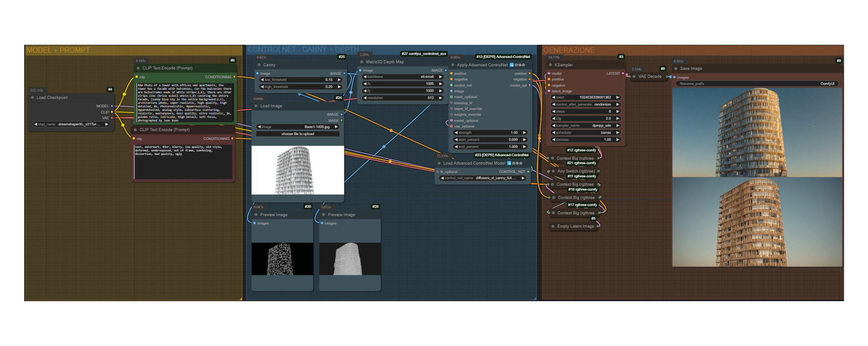Collapse the Load Image node via its dot
Screen dimensions: 868x346
256,106
